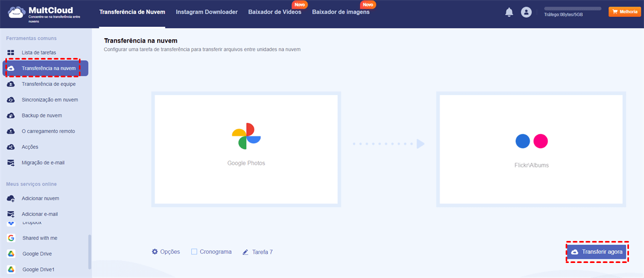Click the Google Drive icon in sidebar
This screenshot has height=278, width=644.
point(11,254)
